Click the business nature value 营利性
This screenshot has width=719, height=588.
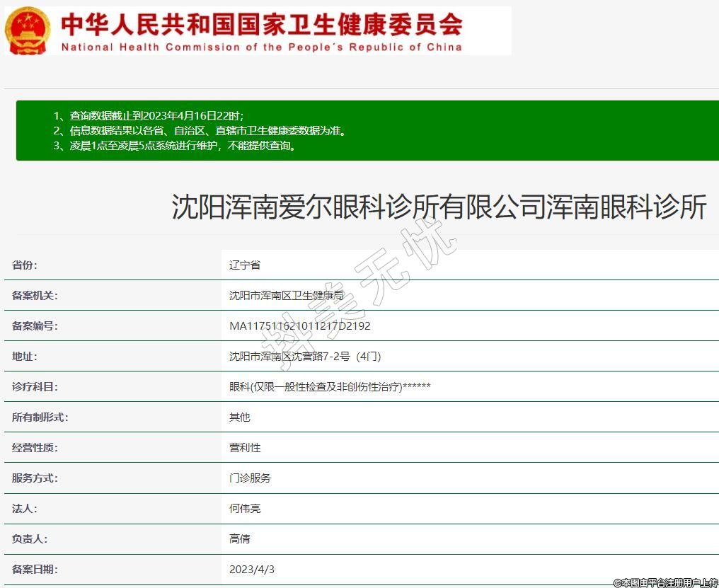pyautogui.click(x=245, y=448)
